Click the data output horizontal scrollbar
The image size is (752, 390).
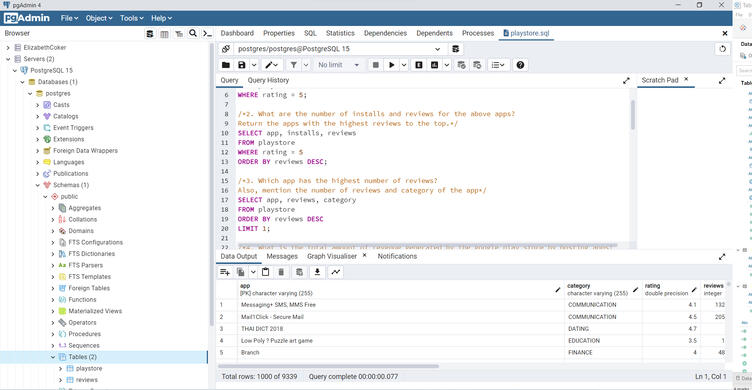click(x=329, y=366)
